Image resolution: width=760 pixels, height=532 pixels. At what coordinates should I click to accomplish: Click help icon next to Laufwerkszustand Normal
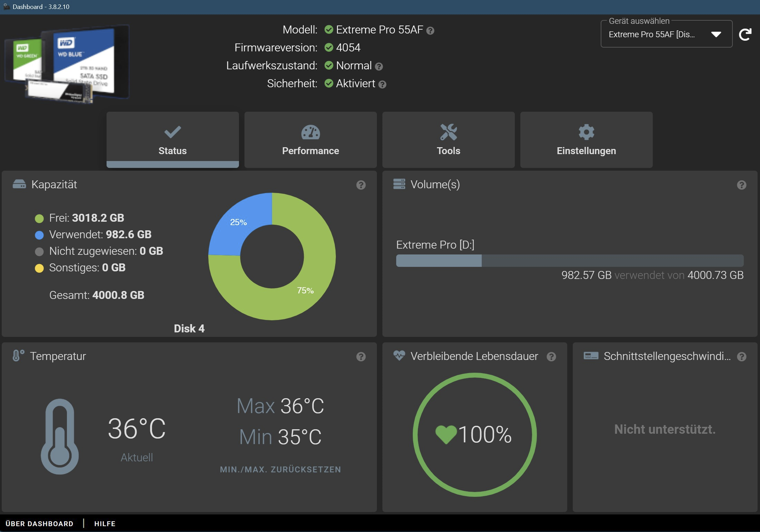(379, 67)
